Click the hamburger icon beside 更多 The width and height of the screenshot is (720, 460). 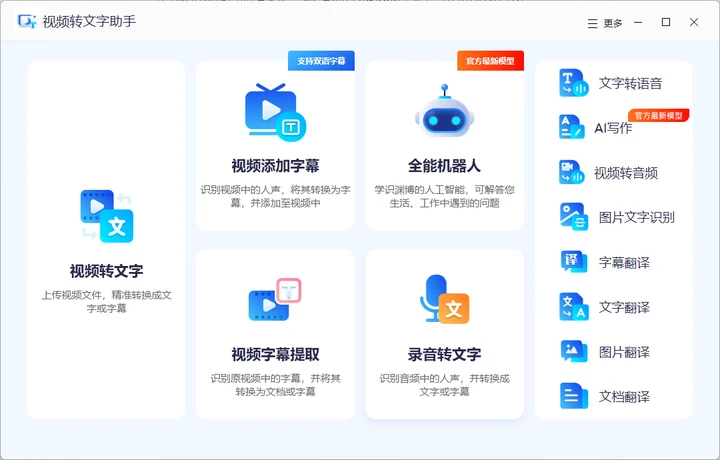(592, 23)
